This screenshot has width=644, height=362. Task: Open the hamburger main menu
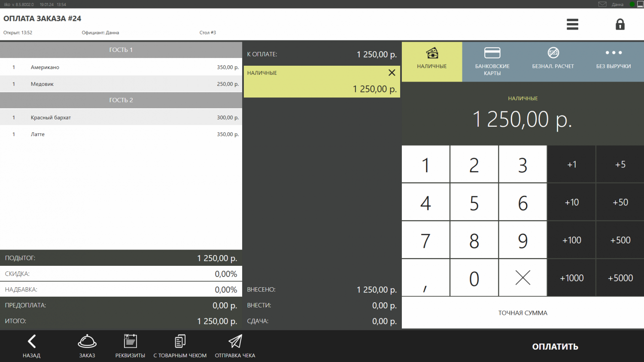coord(572,24)
